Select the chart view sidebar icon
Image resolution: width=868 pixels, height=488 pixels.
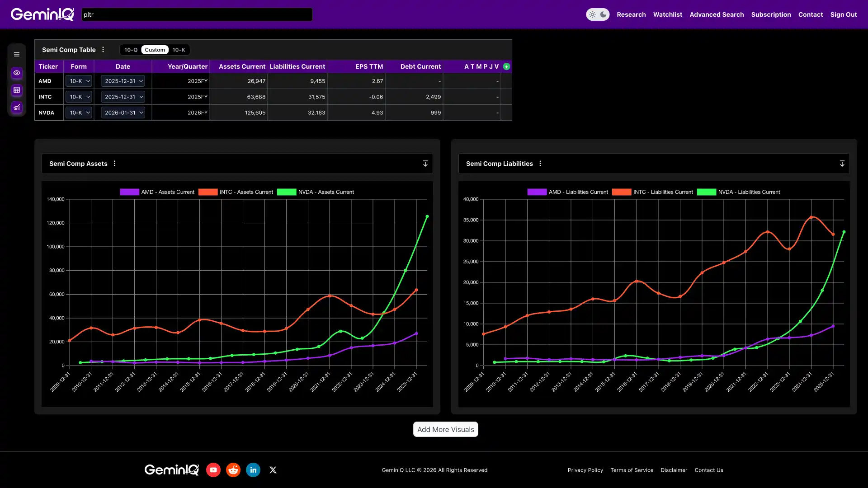pyautogui.click(x=17, y=108)
